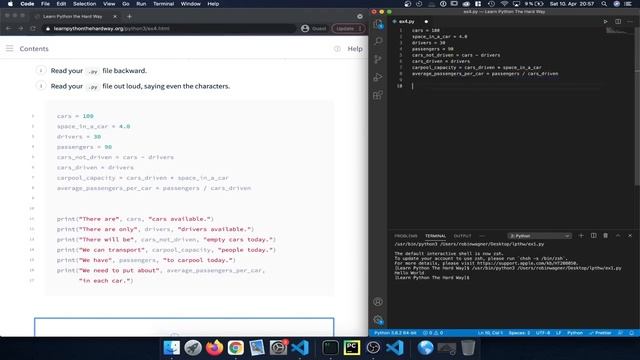Open the File menu in menu bar
Image resolution: width=640 pixels, height=360 pixels.
point(45,4)
